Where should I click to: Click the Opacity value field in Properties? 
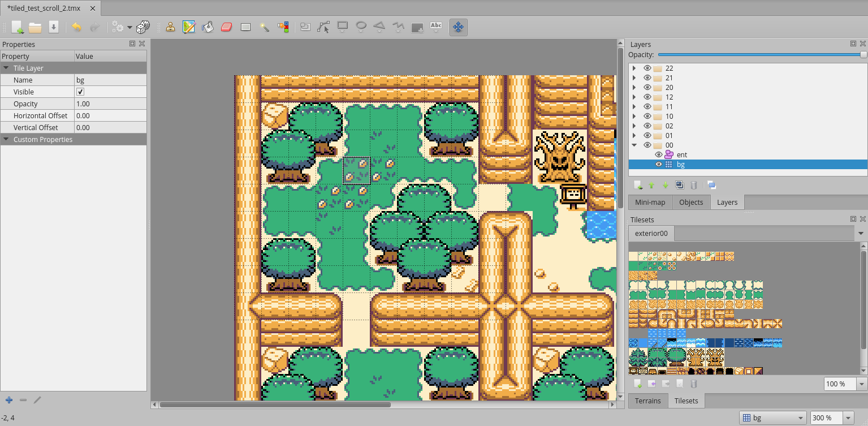pos(110,104)
